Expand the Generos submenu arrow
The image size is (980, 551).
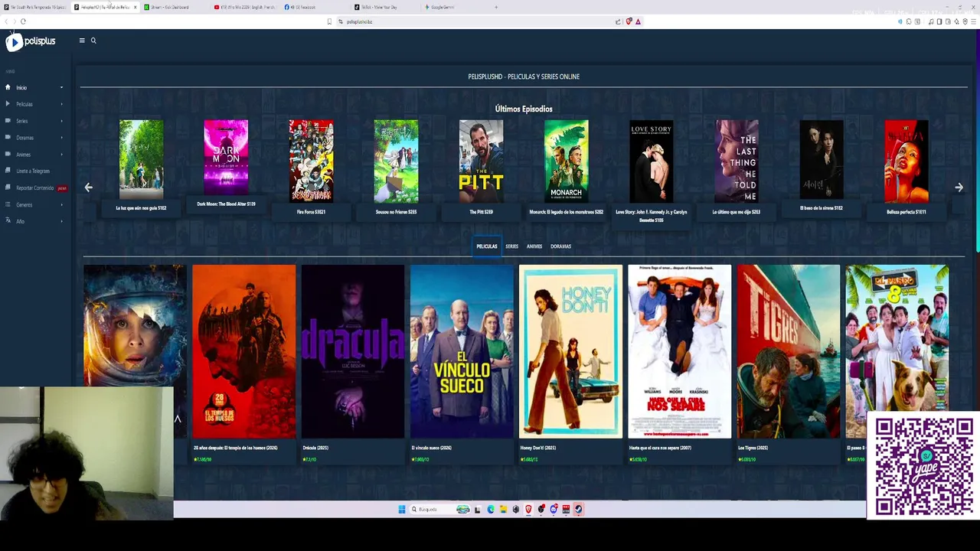[x=61, y=204]
